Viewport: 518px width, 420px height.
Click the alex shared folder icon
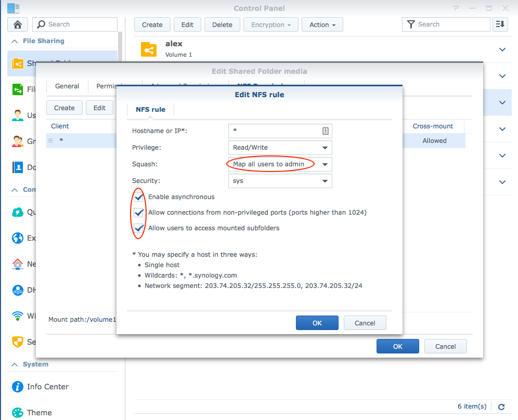[149, 49]
